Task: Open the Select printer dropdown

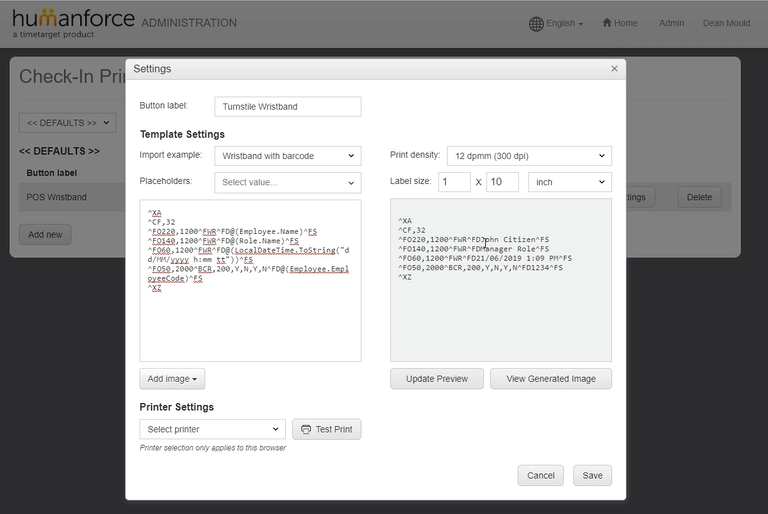Action: pyautogui.click(x=213, y=429)
